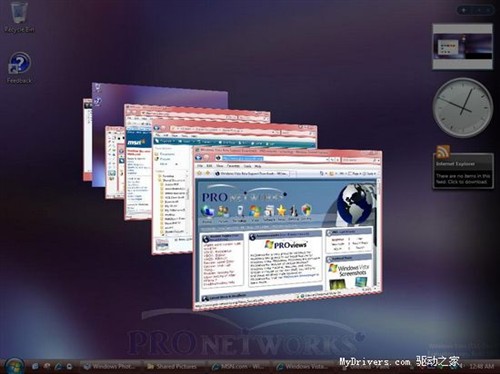Open 'MSN.com - Wi...' taskbar button

[239, 366]
